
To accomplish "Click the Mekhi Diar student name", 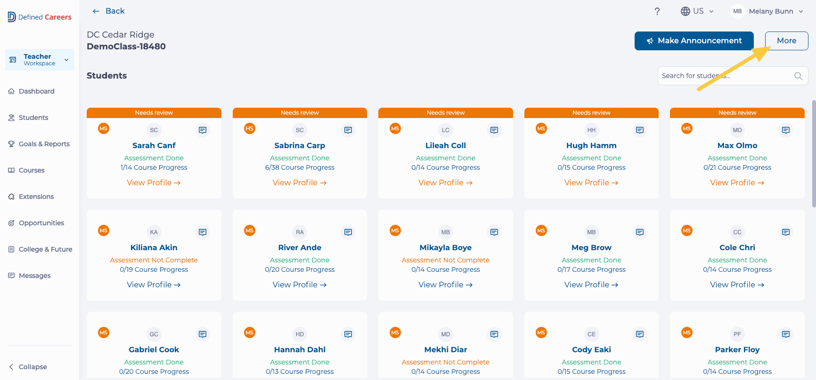I will click(445, 350).
